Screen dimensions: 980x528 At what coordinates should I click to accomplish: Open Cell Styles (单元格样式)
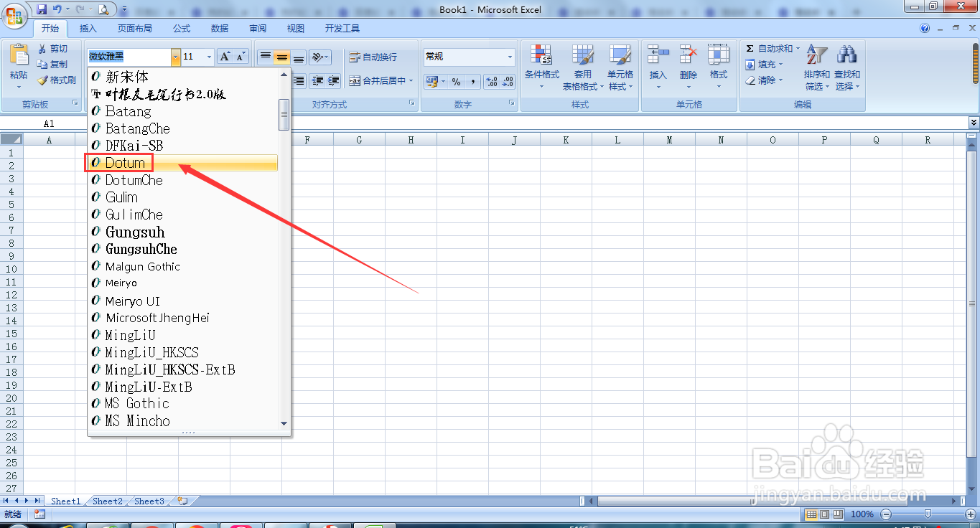coord(620,67)
